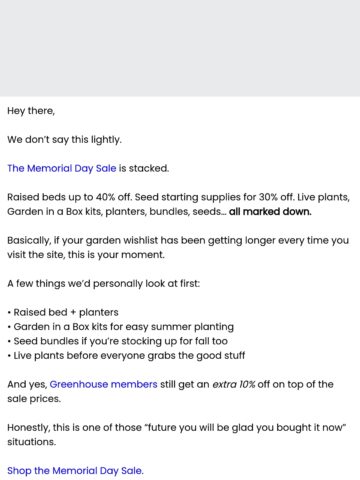The image size is (360, 480).
Task: Click the 'Basically, if your garden wishlist' paragraph
Action: [x=178, y=248]
